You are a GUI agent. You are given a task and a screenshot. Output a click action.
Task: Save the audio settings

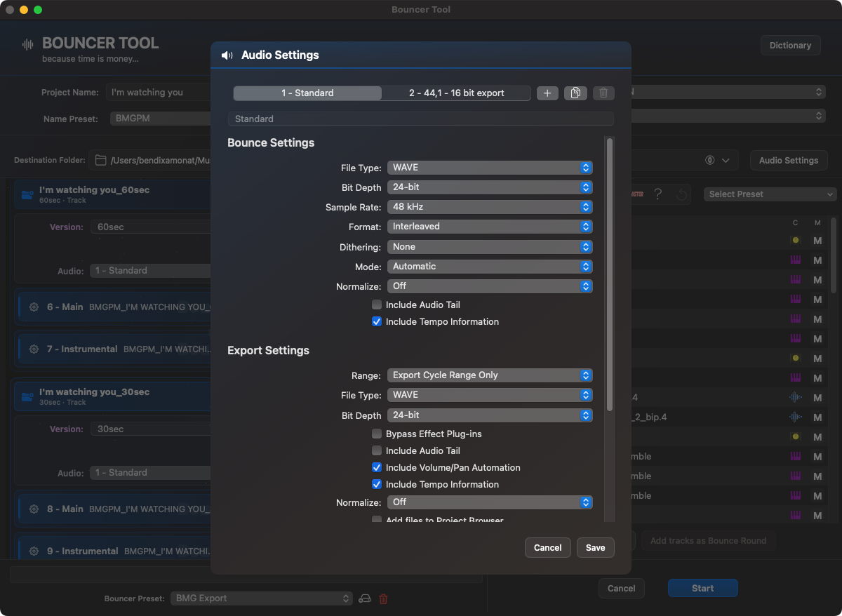pyautogui.click(x=595, y=548)
